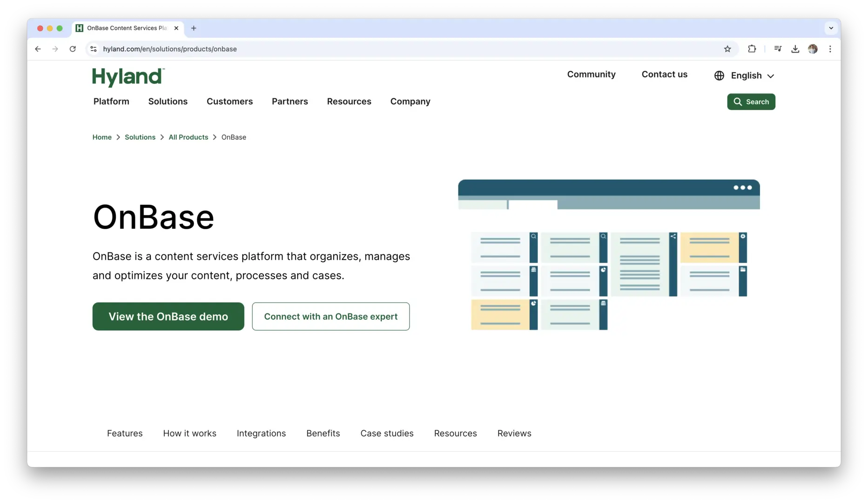Select the OnBase Content Services browser tab
This screenshot has width=868, height=503.
pos(128,28)
